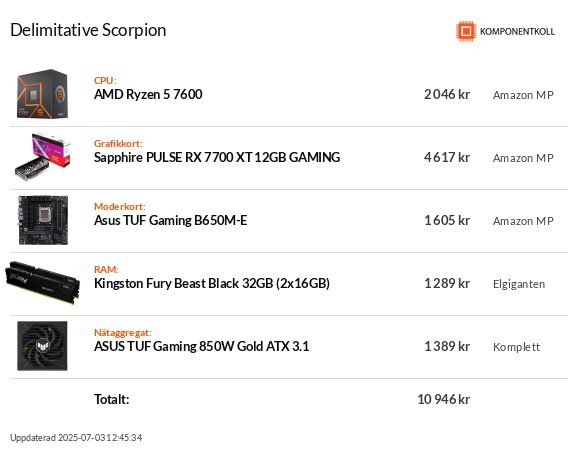Open the ASUS TUF power supply image

tap(42, 346)
